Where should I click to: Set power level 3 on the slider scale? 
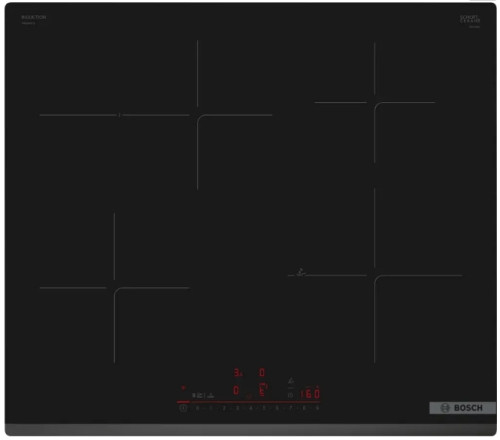point(237,408)
